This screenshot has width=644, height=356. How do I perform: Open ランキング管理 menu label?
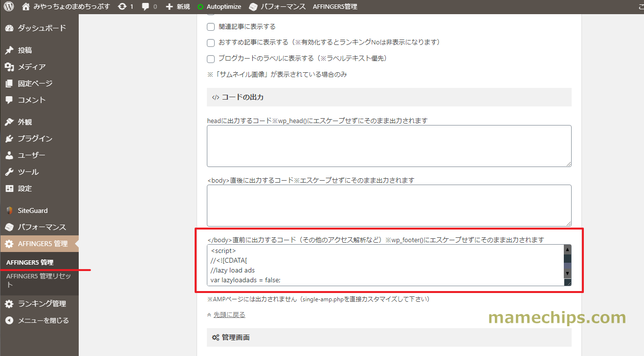[x=42, y=304]
